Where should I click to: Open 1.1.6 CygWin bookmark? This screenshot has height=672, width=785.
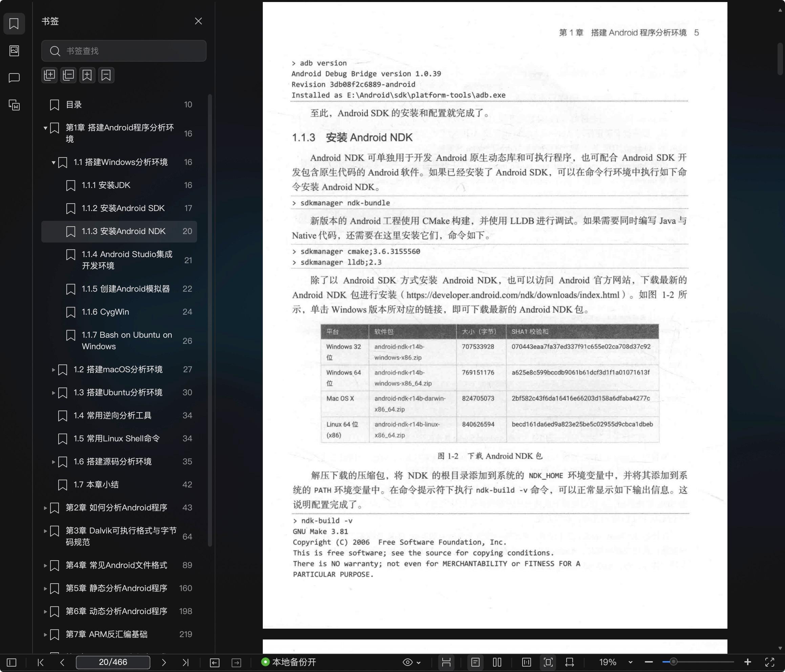[x=119, y=312]
